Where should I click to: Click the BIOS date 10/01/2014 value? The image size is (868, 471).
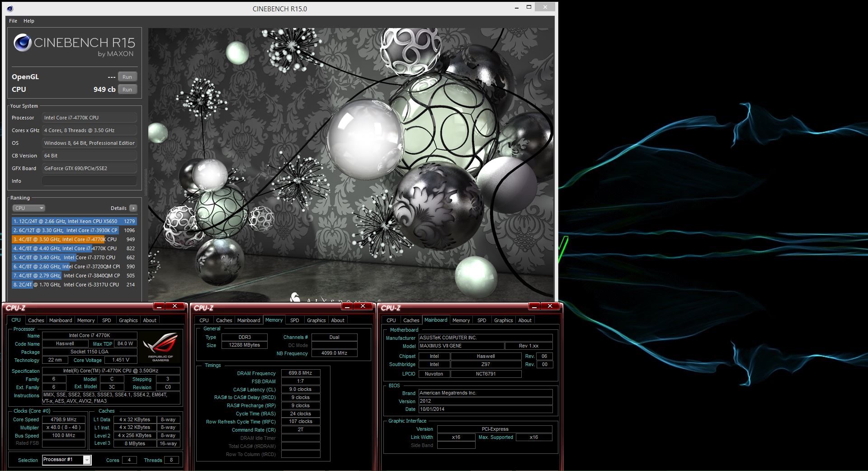(486, 409)
